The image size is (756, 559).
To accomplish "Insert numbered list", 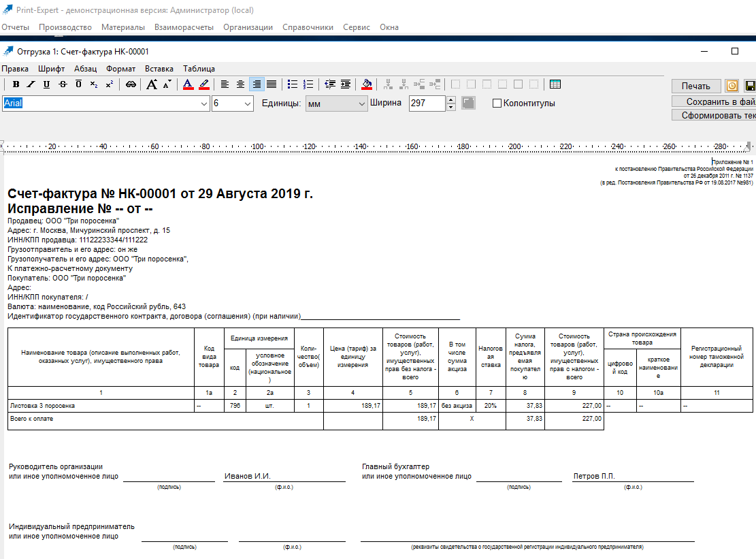I will tap(308, 84).
